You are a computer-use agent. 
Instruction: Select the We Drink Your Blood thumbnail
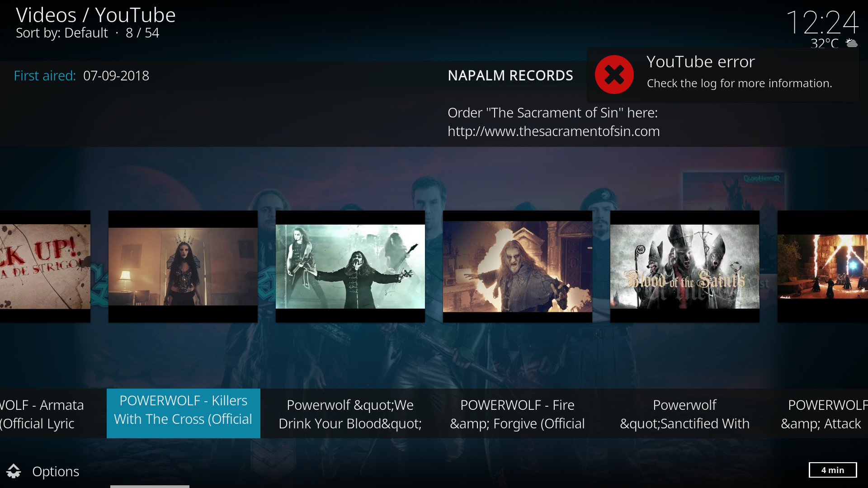point(350,266)
